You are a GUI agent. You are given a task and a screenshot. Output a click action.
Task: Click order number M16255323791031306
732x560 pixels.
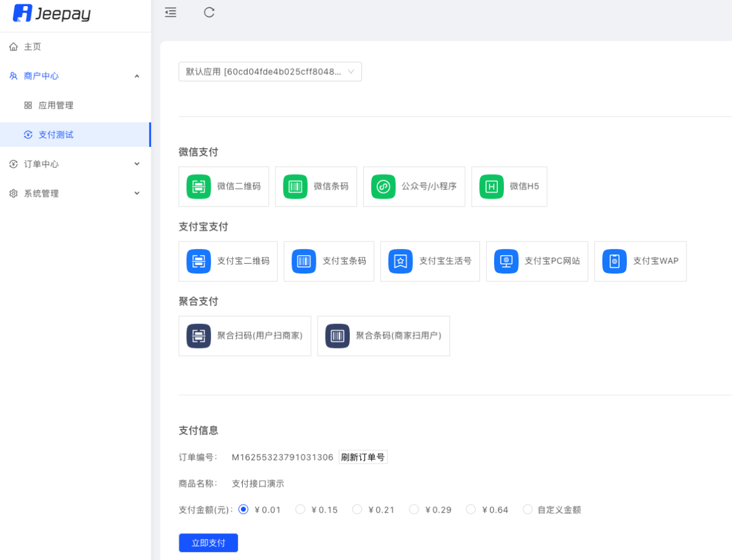tap(283, 457)
